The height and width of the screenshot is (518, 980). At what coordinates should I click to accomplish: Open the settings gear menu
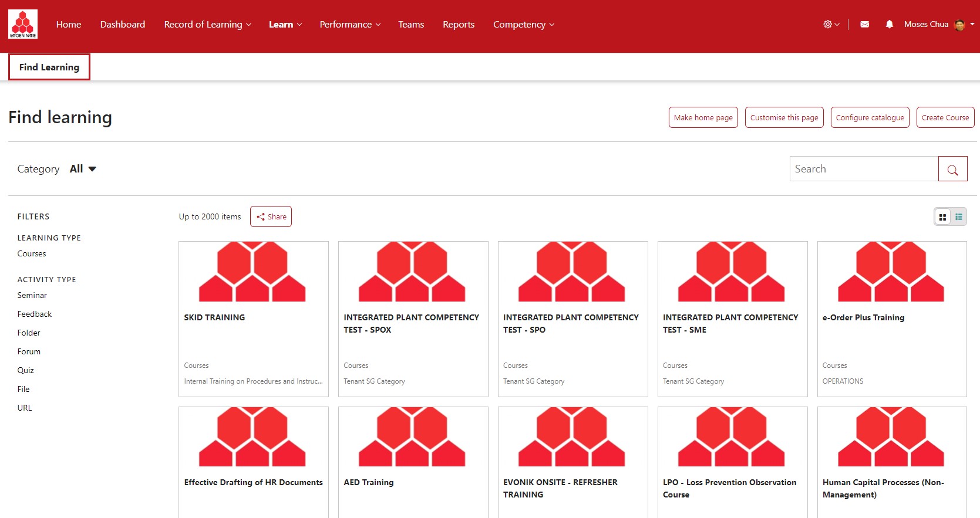[x=830, y=24]
